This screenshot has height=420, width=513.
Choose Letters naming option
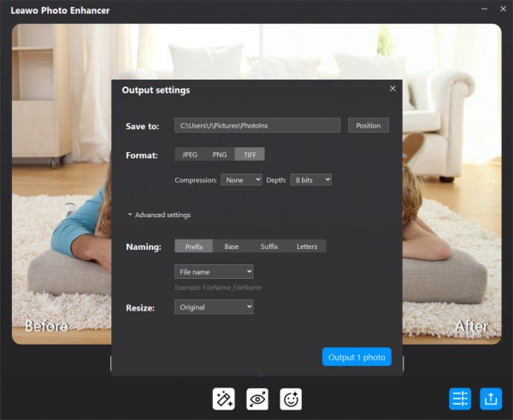pos(307,246)
